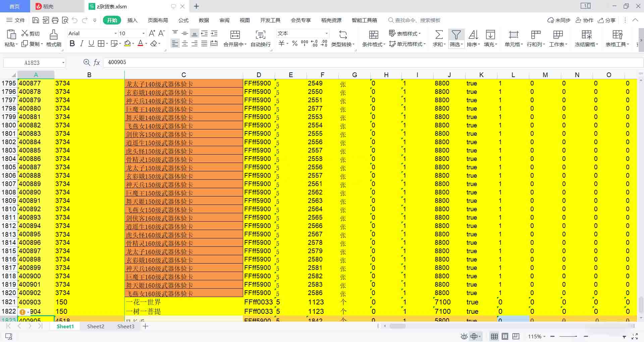
Task: Open new tab with plus in title bar
Action: [x=197, y=6]
